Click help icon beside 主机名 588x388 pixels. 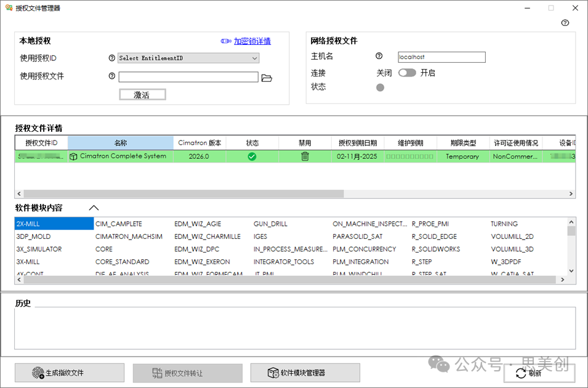(x=379, y=56)
